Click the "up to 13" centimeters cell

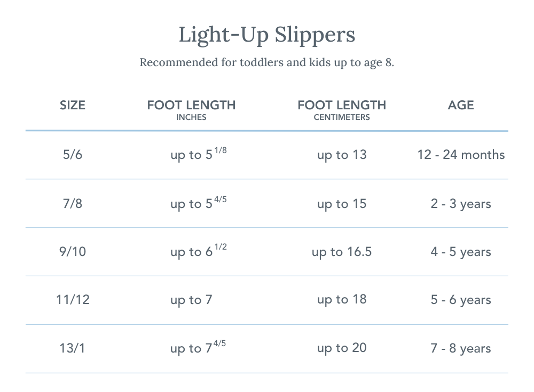point(342,155)
